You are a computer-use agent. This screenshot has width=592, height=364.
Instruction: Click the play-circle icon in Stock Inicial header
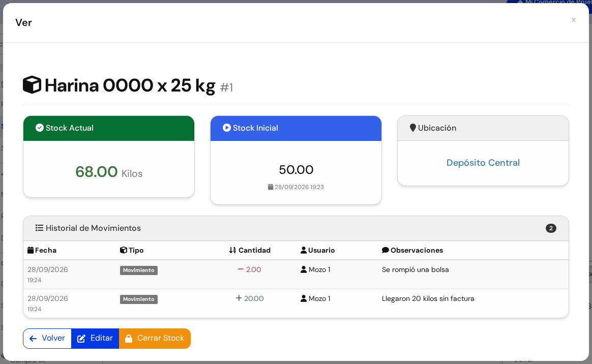[x=226, y=128]
